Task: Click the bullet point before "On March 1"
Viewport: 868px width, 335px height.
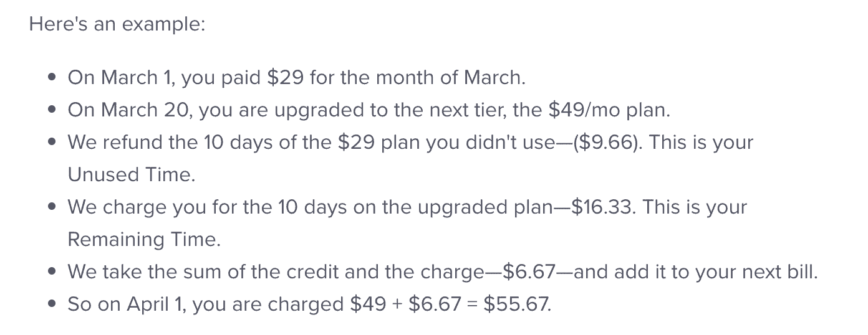Action: point(52,78)
